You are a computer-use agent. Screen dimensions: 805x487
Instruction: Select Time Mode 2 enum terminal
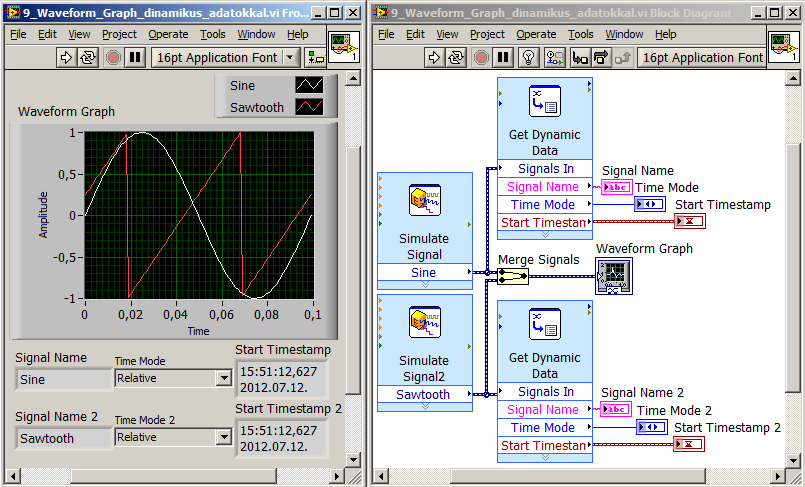[x=651, y=427]
